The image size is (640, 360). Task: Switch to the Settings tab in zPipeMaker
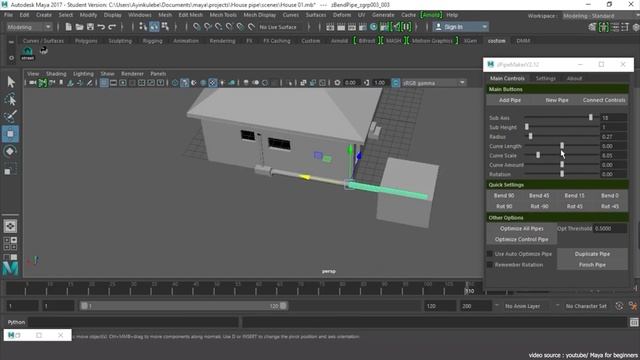[x=545, y=78]
